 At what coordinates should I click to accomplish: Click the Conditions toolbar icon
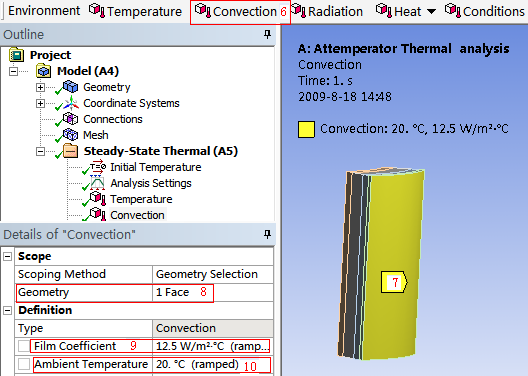pos(453,10)
